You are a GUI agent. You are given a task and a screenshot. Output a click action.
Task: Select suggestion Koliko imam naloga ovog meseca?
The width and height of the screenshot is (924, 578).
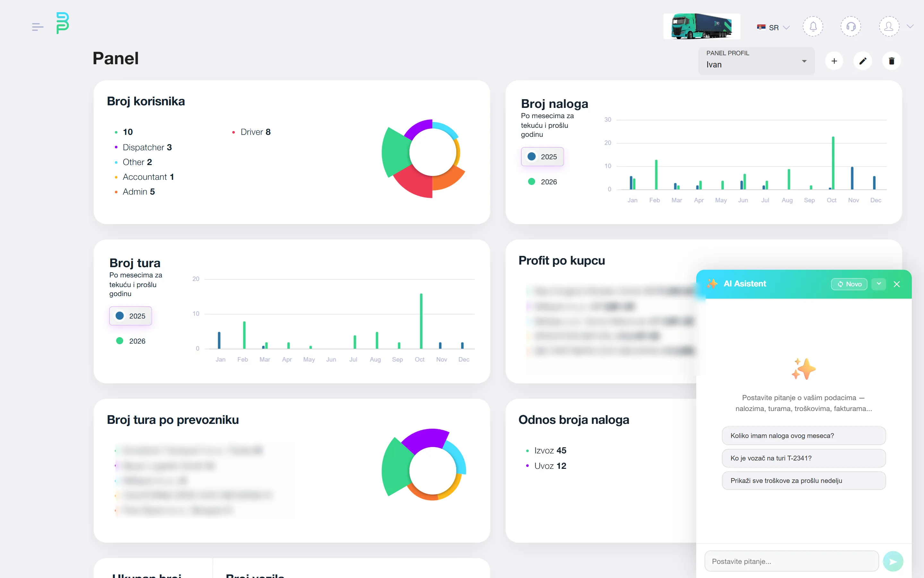(x=804, y=436)
